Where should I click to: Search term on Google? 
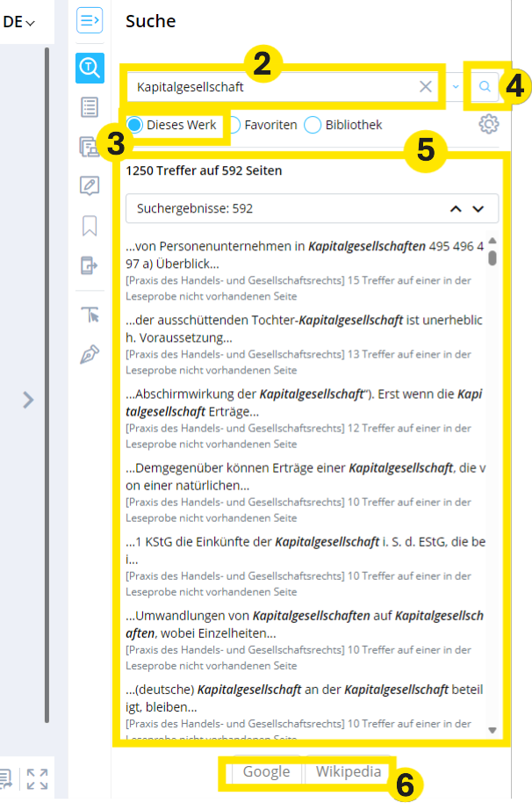[266, 772]
